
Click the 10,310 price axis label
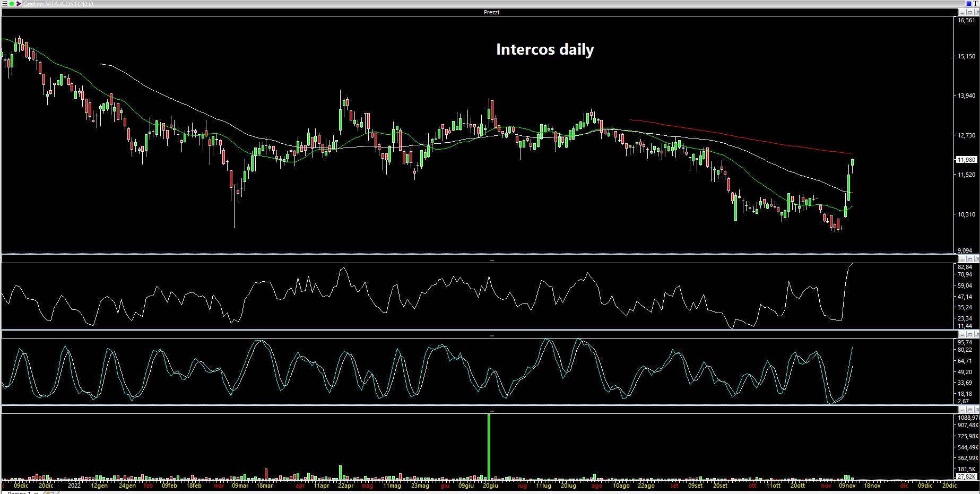tap(967, 214)
